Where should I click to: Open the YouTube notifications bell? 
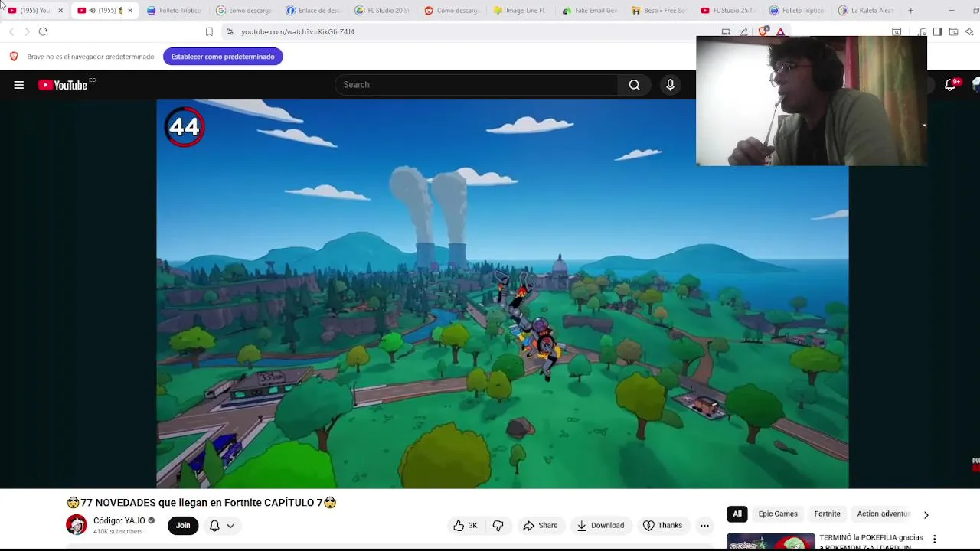tap(950, 85)
